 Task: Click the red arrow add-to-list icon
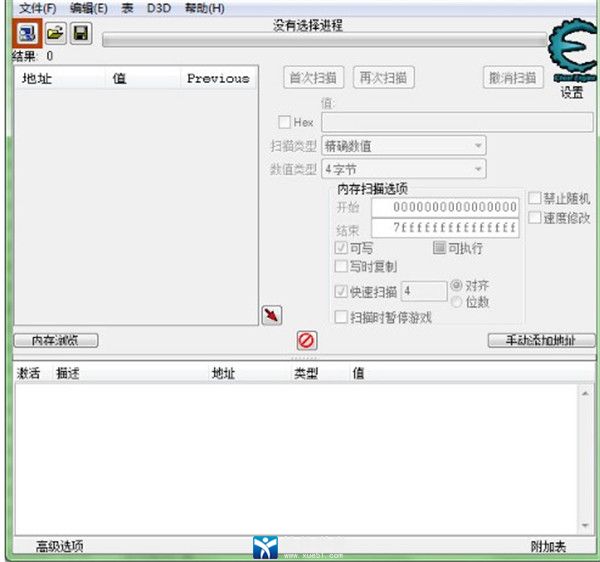pos(271,315)
